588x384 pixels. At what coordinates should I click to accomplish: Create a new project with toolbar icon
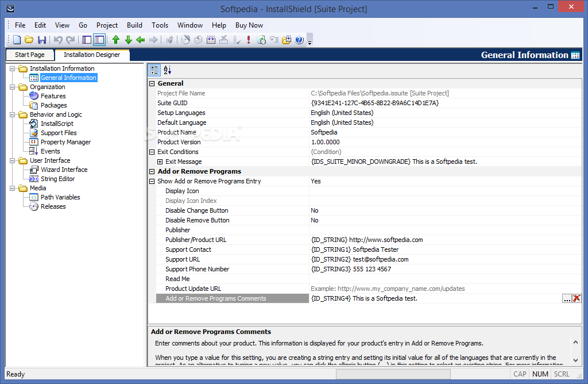pos(17,40)
